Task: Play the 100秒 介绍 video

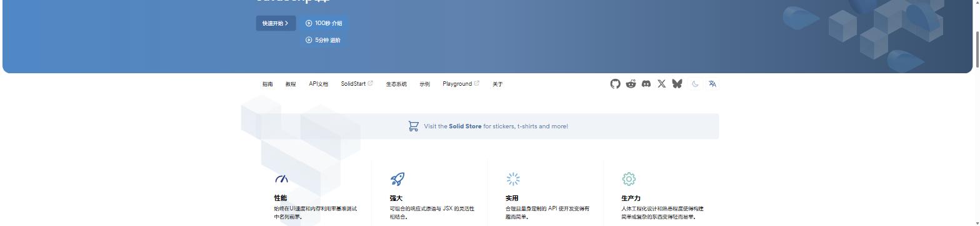Action: (x=324, y=23)
